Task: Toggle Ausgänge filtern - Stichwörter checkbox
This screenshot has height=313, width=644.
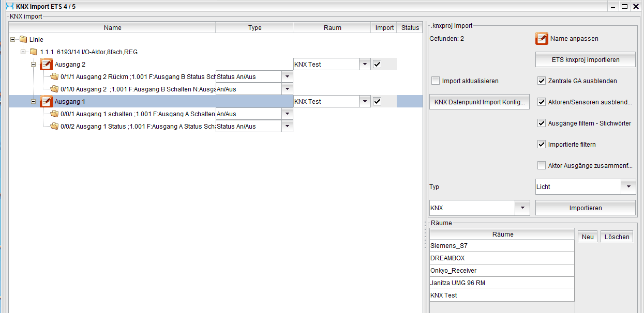Action: pyautogui.click(x=542, y=123)
